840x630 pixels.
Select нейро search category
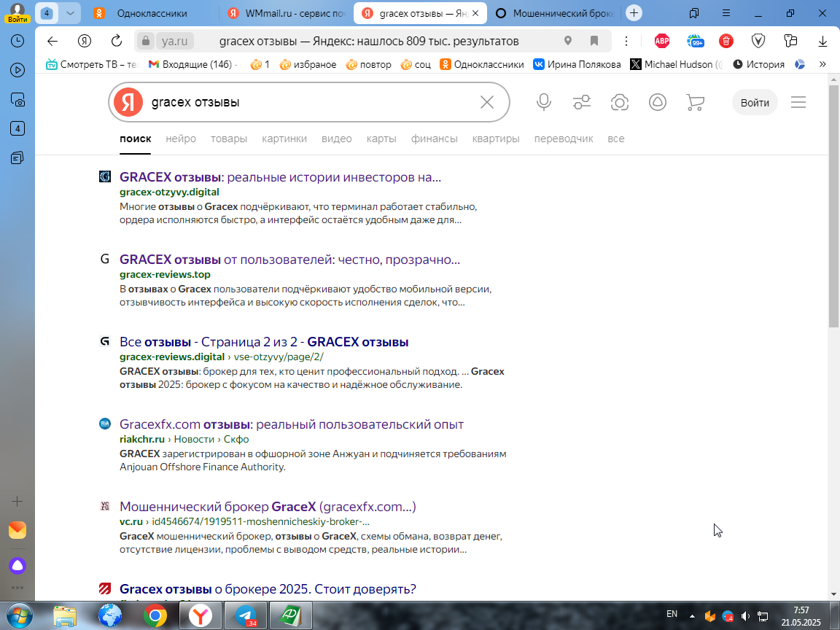181,139
